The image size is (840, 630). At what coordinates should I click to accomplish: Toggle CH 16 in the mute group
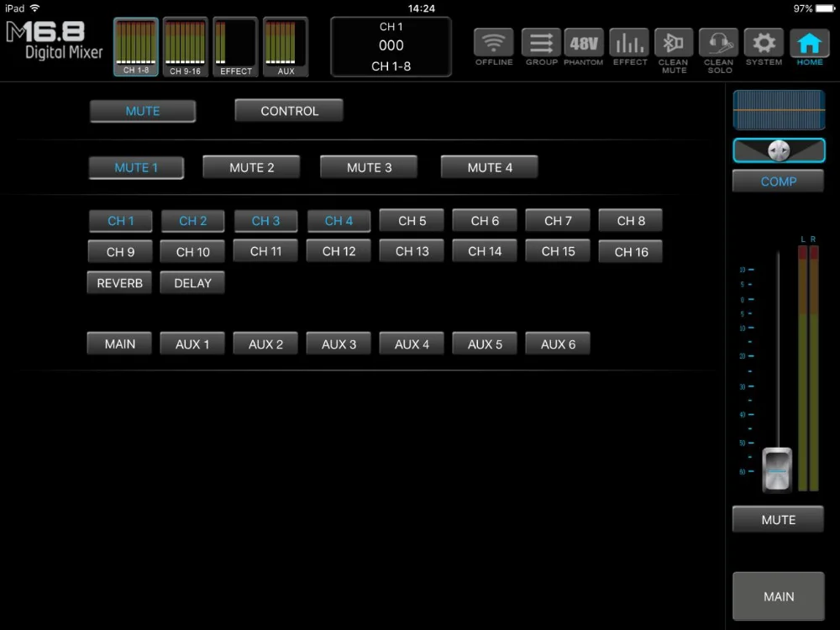click(631, 251)
